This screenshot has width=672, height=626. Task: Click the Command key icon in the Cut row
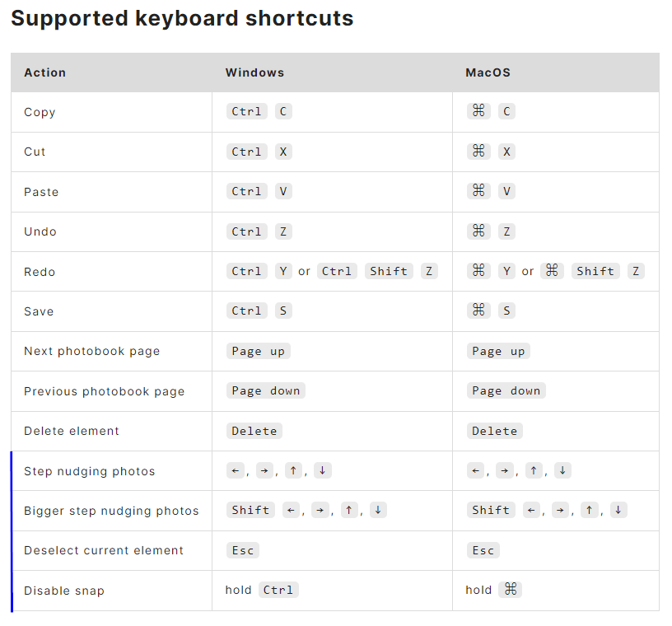pos(478,152)
